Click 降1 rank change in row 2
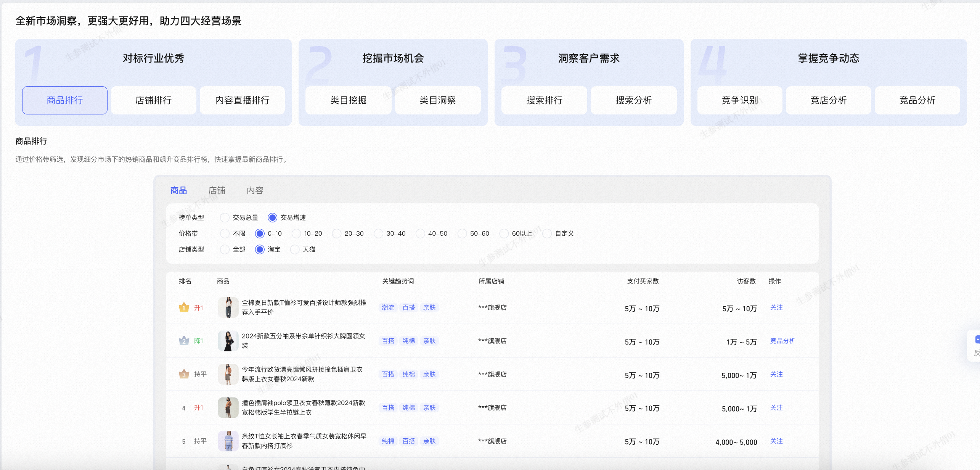Viewport: 980px width, 470px height. 199,341
